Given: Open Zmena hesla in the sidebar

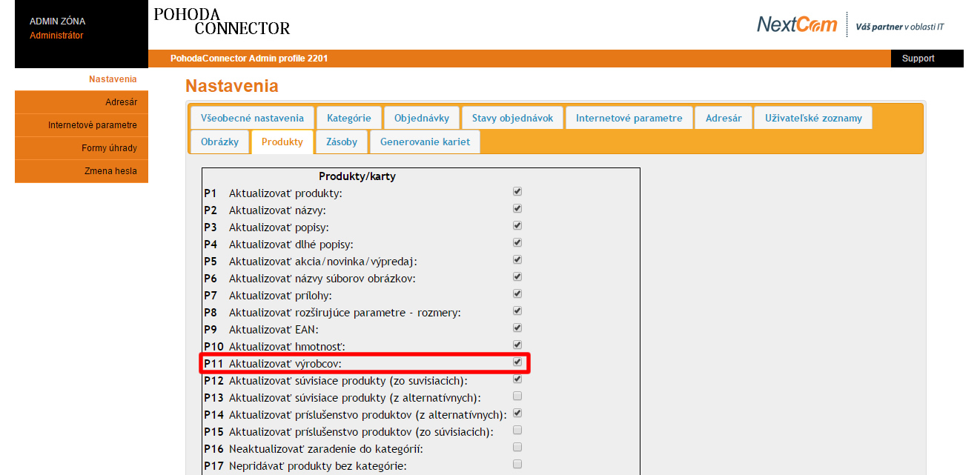Looking at the screenshot, I should point(82,171).
